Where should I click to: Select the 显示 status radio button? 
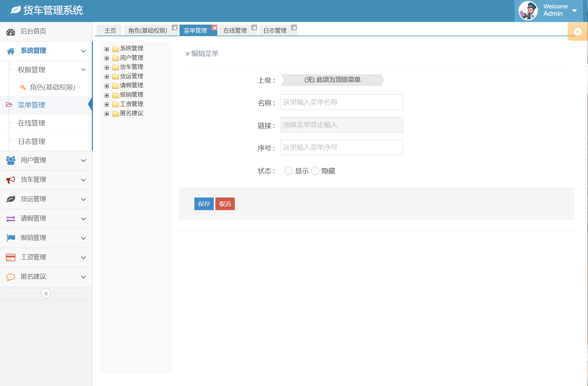tap(289, 171)
